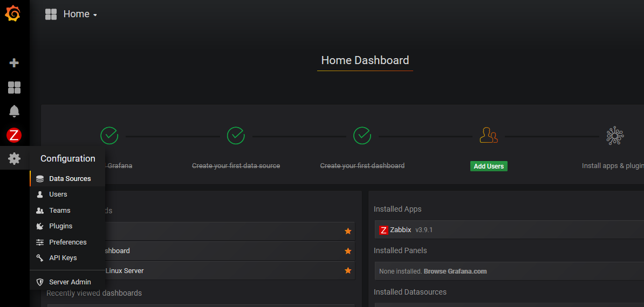Image resolution: width=644 pixels, height=307 pixels.
Task: Unstar the first starred dashboard row
Action: (x=348, y=231)
